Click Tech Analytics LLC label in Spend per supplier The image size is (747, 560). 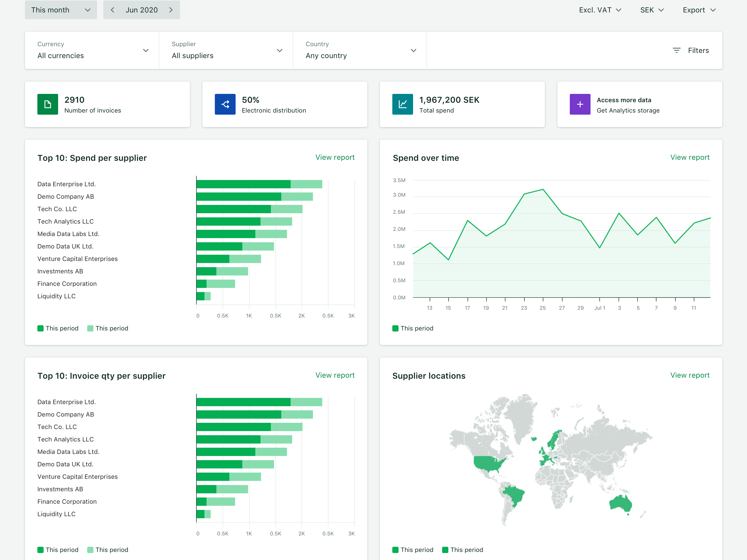click(x=65, y=222)
